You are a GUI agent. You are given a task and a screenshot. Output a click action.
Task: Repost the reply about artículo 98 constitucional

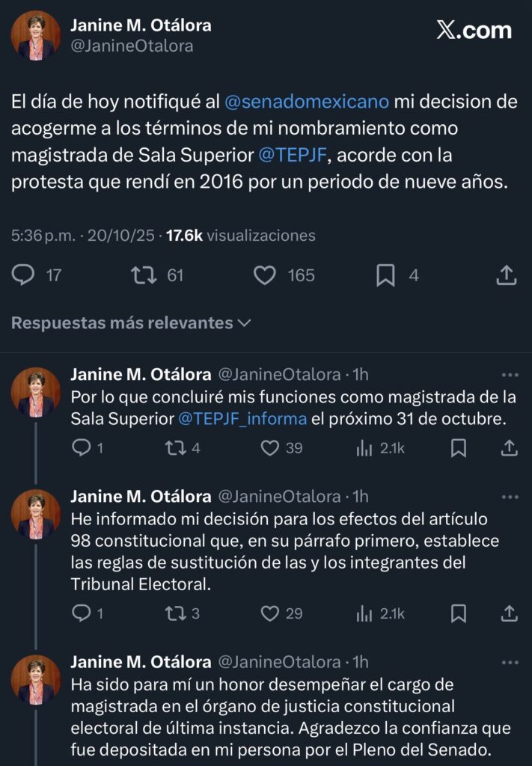click(174, 613)
